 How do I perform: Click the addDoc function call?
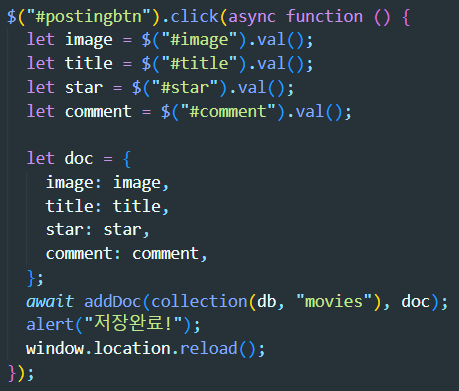[113, 301]
